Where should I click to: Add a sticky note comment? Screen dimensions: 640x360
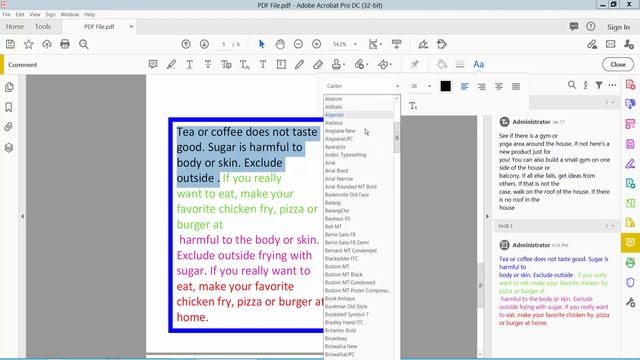tap(153, 64)
